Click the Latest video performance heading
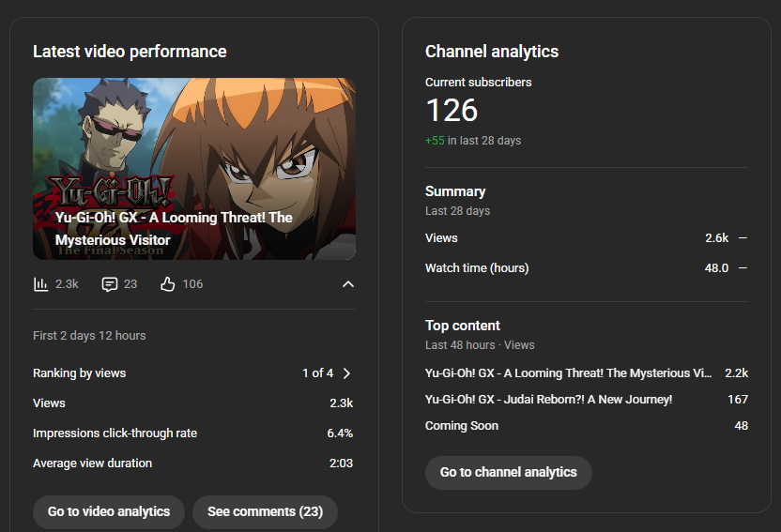This screenshot has width=781, height=532. tap(130, 52)
